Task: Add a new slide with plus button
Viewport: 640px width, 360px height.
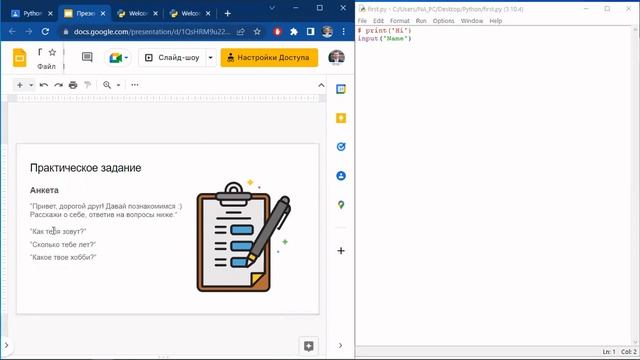Action: (x=20, y=85)
